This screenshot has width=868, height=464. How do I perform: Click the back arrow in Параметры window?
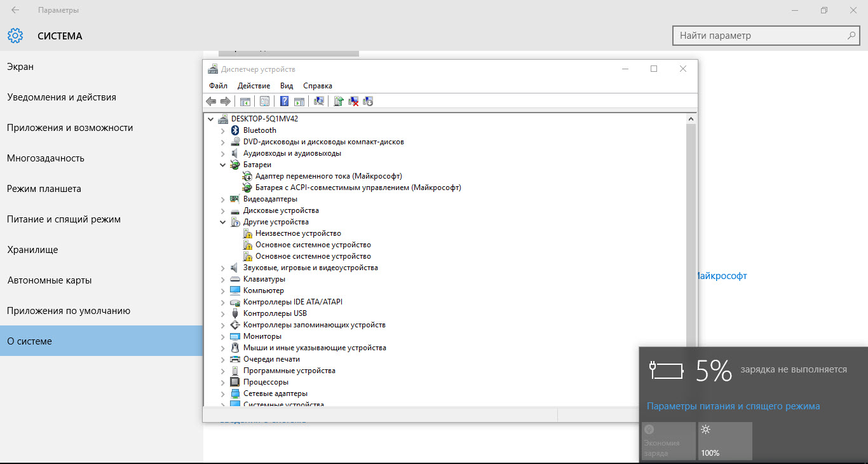[x=15, y=10]
